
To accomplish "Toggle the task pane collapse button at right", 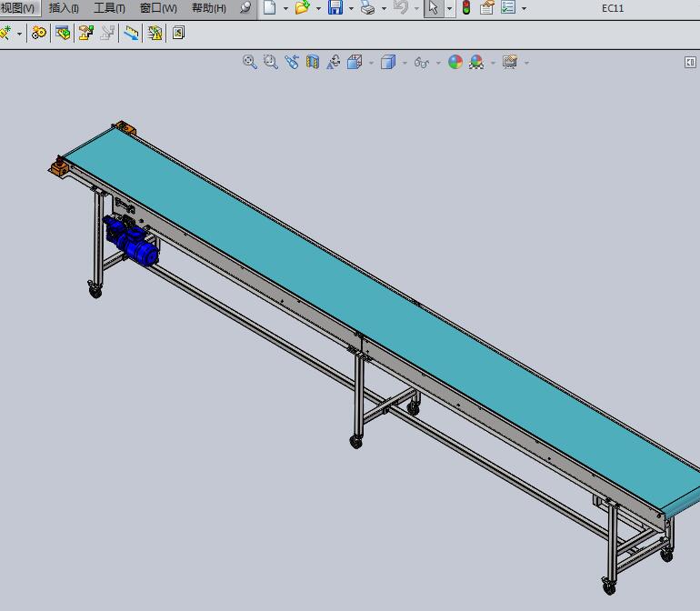I will pyautogui.click(x=690, y=62).
